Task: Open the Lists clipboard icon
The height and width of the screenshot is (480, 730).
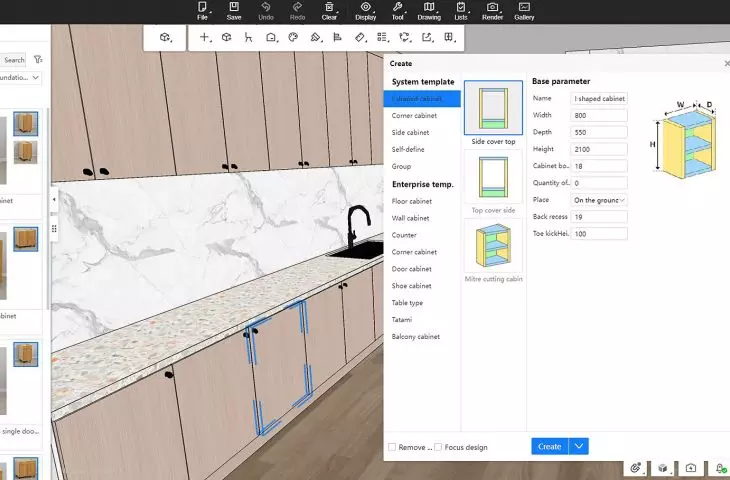Action: 460,7
